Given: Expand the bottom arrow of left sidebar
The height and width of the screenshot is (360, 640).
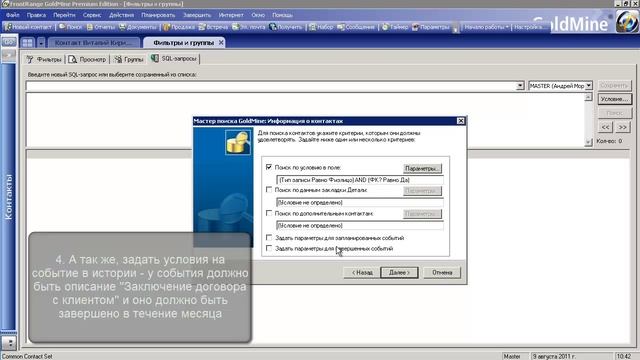Looking at the screenshot, I should click(9, 343).
